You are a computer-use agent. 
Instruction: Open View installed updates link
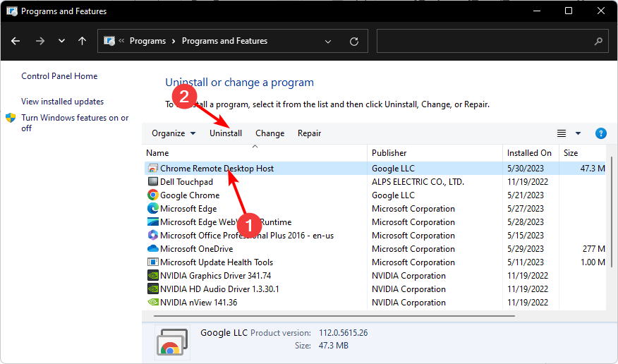click(x=62, y=102)
